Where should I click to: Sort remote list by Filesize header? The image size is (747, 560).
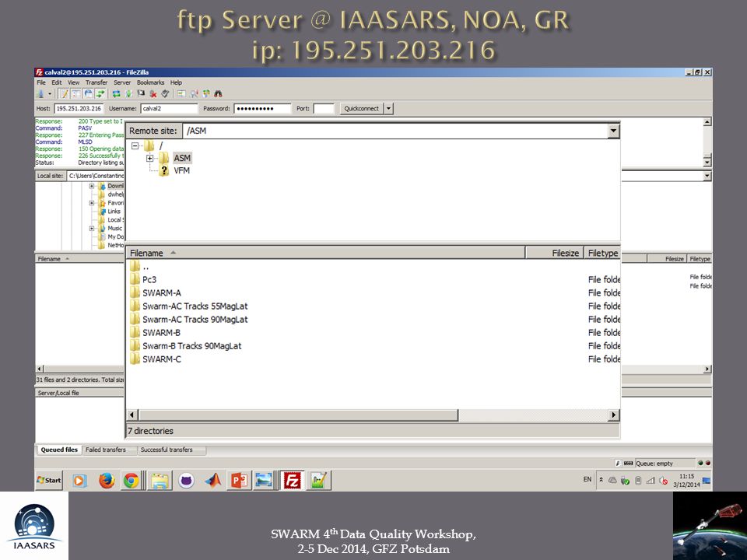[554, 253]
